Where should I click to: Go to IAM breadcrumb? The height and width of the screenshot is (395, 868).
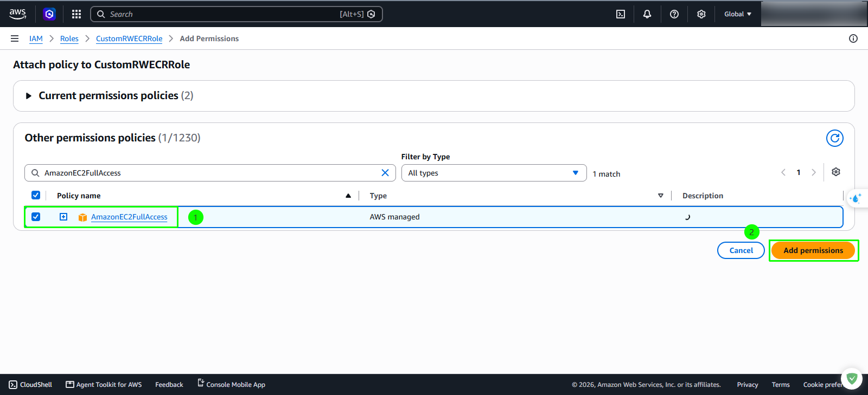[x=36, y=38]
